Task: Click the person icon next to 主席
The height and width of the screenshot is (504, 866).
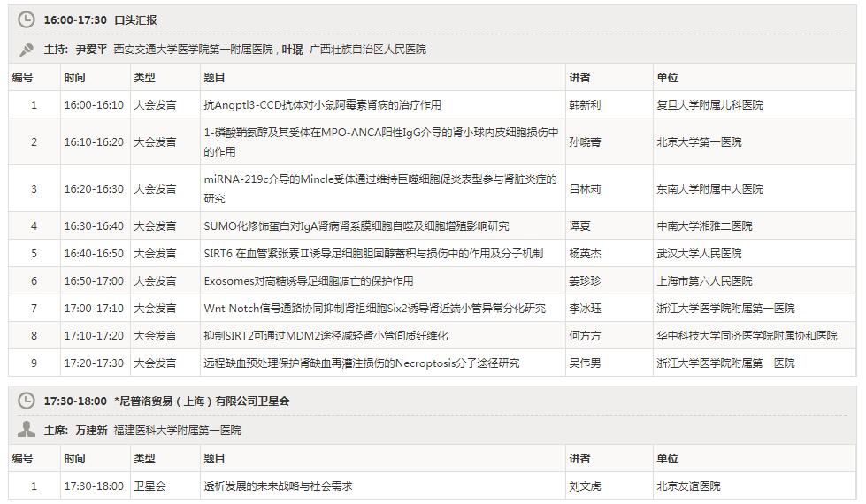Action: pos(26,430)
